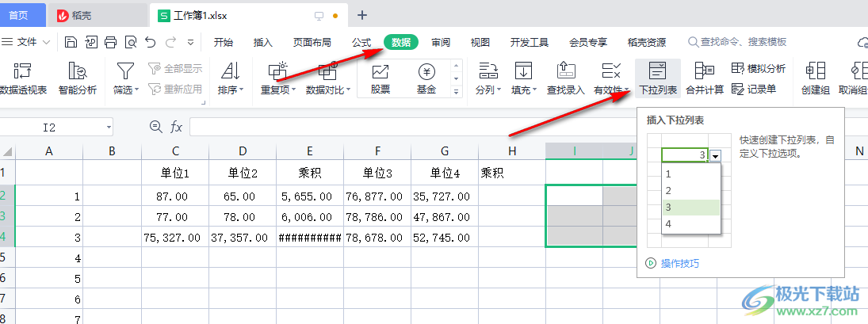Viewport: 868px width, 324px height.
Task: Expand the data types gallery arrow
Action: 457,92
